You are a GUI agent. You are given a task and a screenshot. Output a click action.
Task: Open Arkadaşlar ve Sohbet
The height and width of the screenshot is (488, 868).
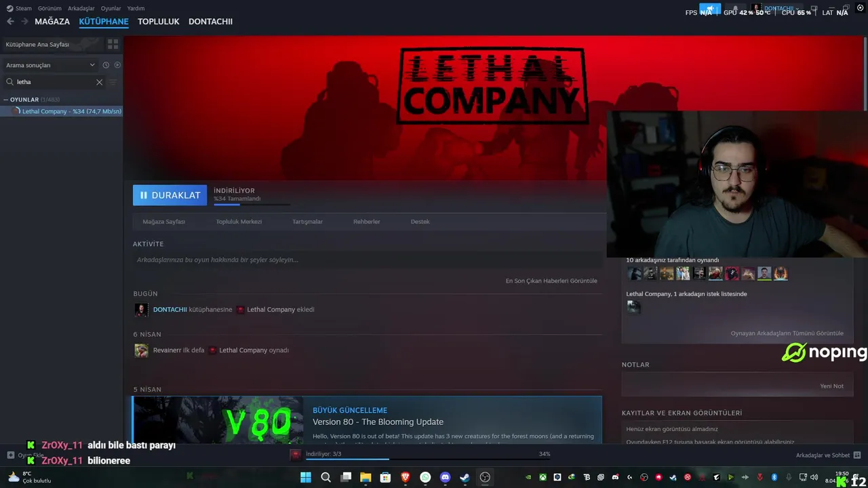[x=828, y=455]
